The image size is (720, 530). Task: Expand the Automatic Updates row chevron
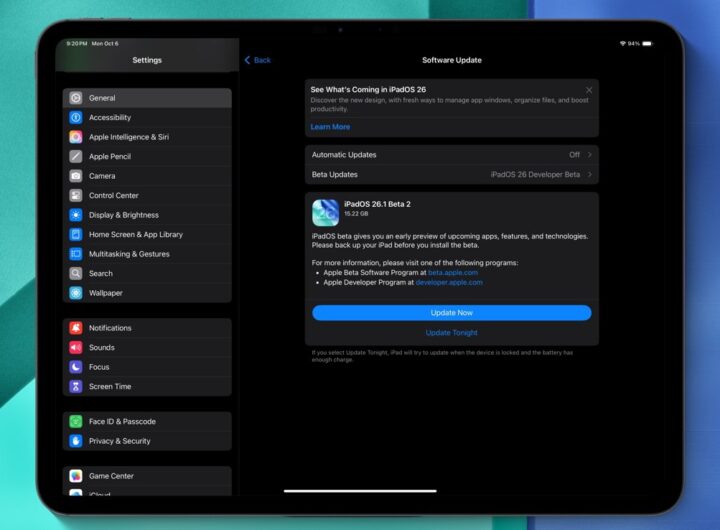click(590, 155)
